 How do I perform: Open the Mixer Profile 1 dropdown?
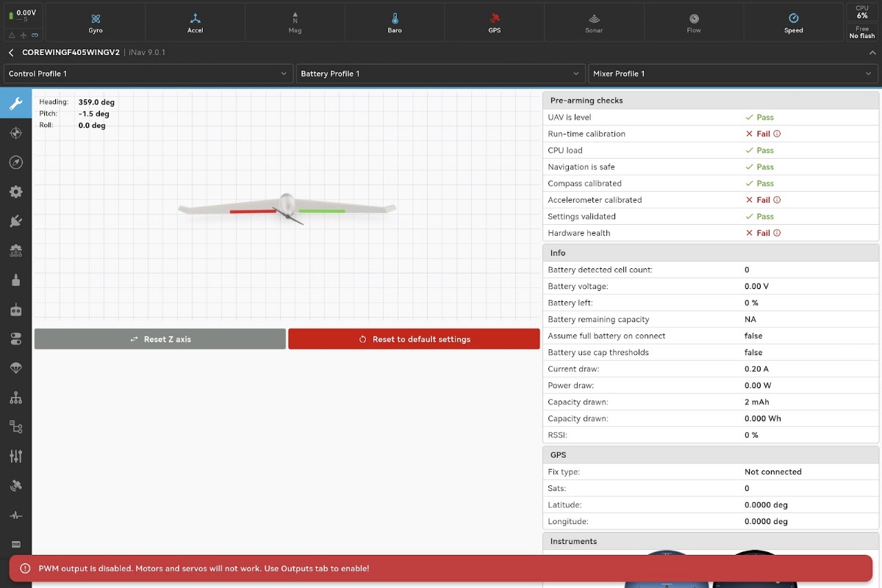click(x=733, y=73)
